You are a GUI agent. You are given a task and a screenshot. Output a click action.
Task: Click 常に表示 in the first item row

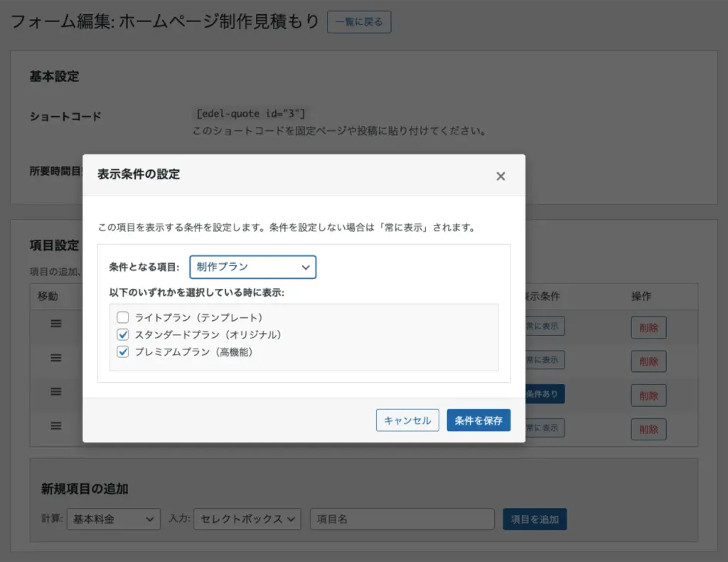pos(545,327)
